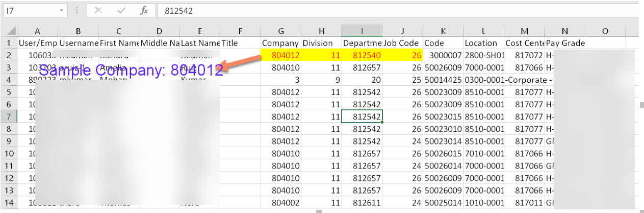
Task: Select row 2 header
Action: click(9, 55)
